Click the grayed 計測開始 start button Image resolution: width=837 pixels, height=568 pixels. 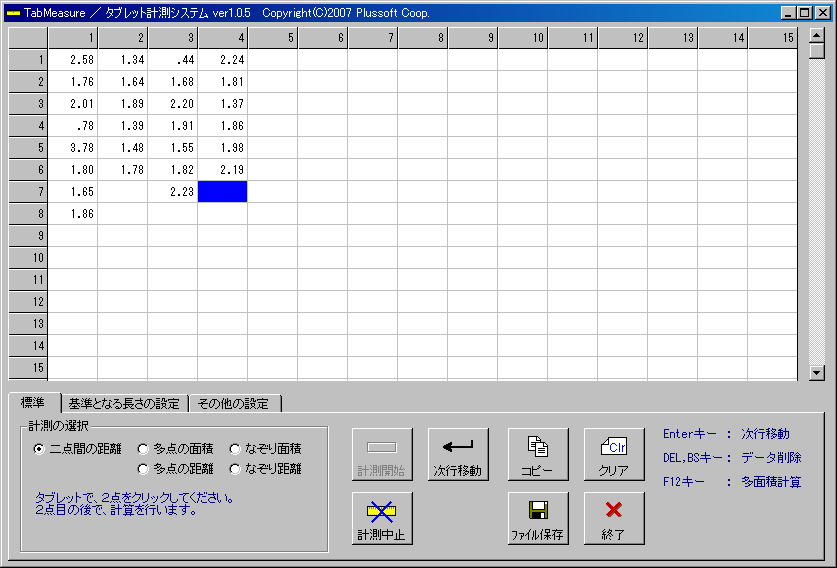[x=382, y=454]
